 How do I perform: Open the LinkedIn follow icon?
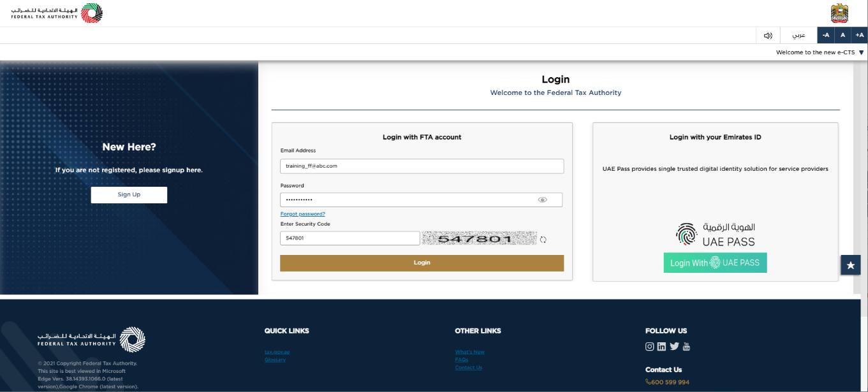click(661, 347)
